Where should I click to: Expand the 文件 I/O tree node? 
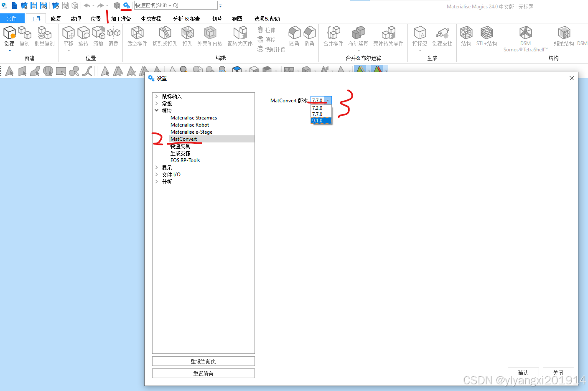pyautogui.click(x=157, y=175)
